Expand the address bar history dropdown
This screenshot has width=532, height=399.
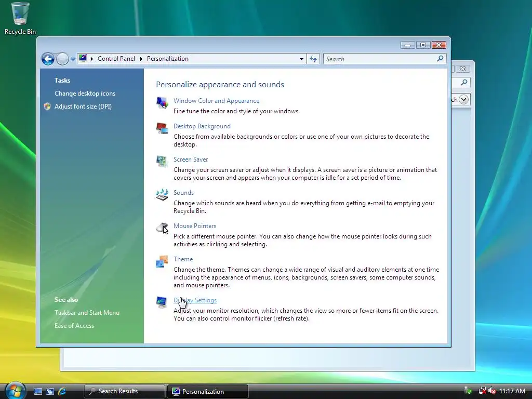(301, 59)
